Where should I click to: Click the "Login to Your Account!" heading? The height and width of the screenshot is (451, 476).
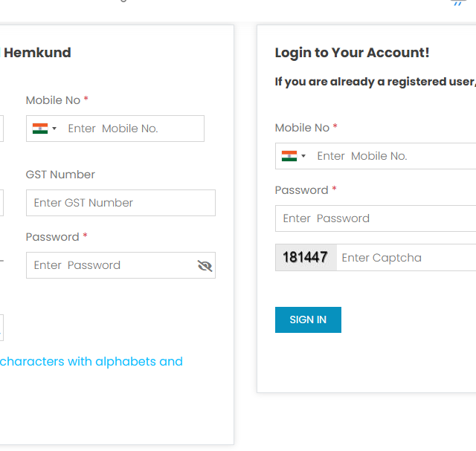352,53
